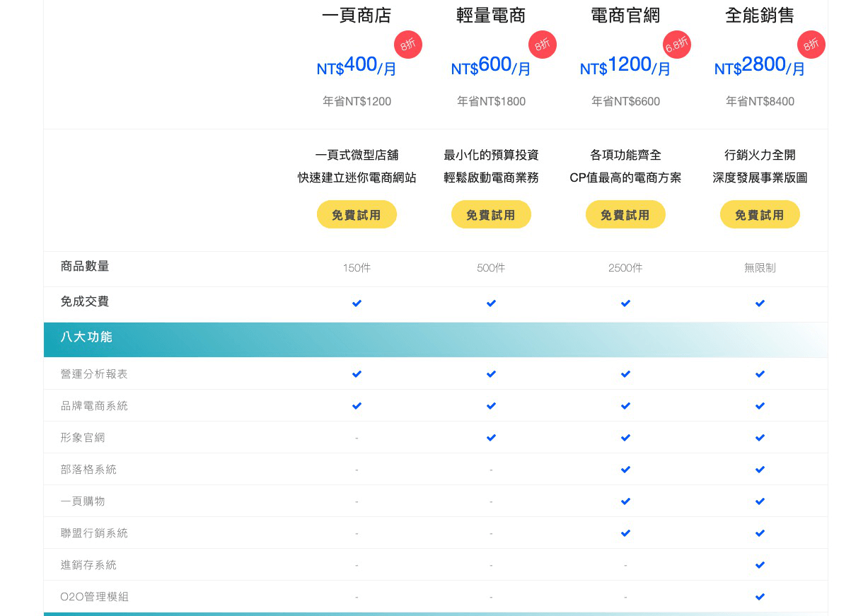Click 營運分析報表 checkmark under 電商官網
This screenshot has width=851, height=616.
(x=625, y=374)
